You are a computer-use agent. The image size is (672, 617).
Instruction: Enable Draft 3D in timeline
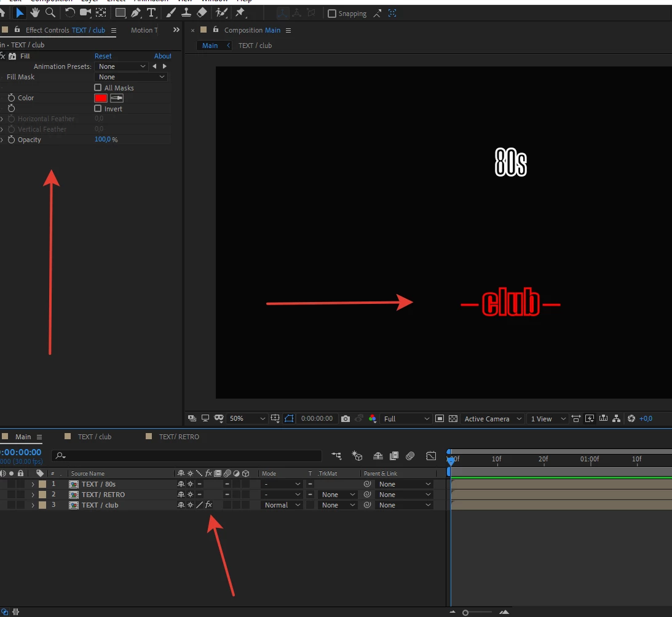click(357, 456)
